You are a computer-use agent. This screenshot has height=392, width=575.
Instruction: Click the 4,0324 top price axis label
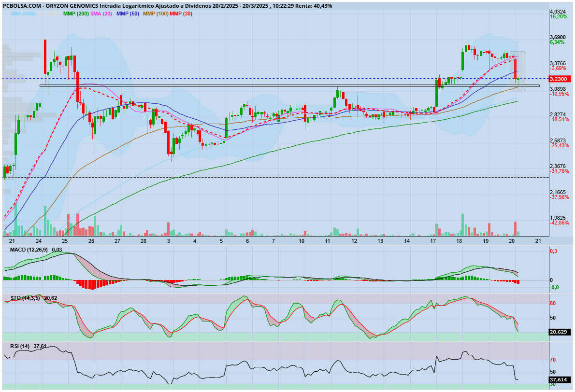(558, 12)
